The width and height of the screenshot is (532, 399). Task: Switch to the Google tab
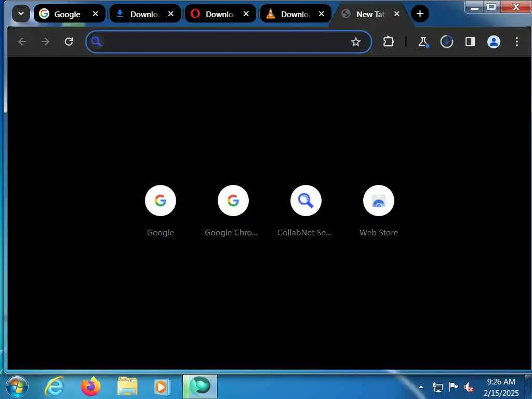coord(70,14)
